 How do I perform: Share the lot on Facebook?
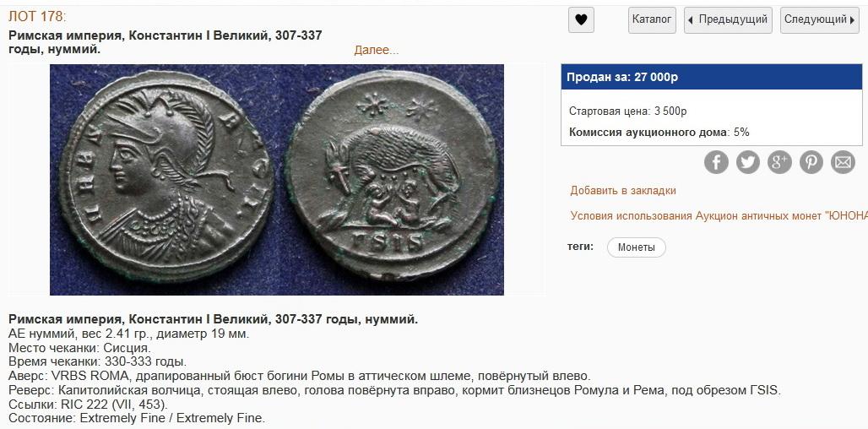point(716,162)
